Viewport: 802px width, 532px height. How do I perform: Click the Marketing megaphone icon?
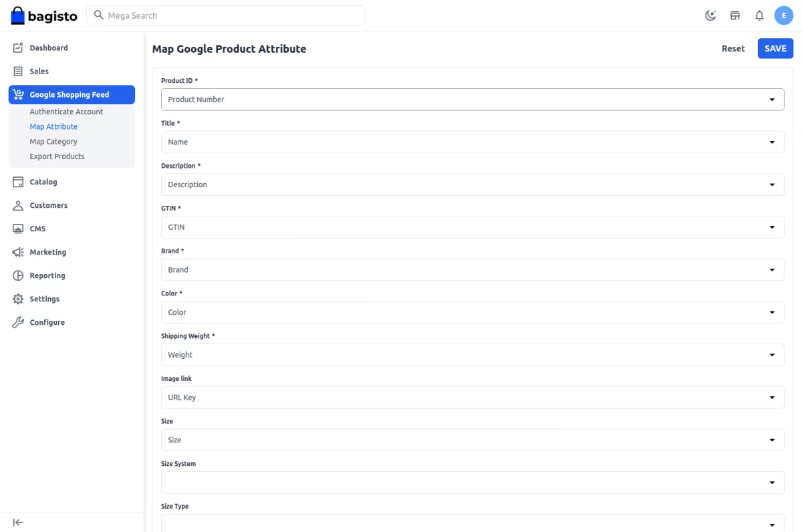(x=17, y=252)
